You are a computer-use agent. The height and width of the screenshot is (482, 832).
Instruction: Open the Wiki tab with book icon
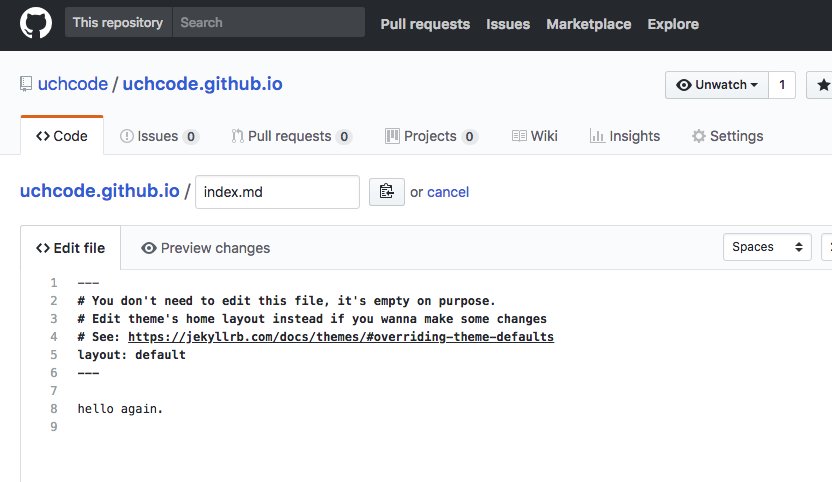pos(535,136)
